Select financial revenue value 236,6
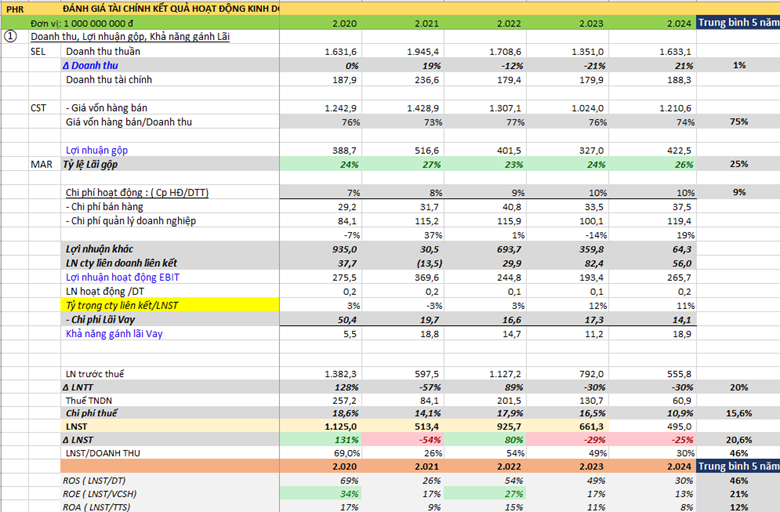The width and height of the screenshot is (780, 512). (x=427, y=80)
